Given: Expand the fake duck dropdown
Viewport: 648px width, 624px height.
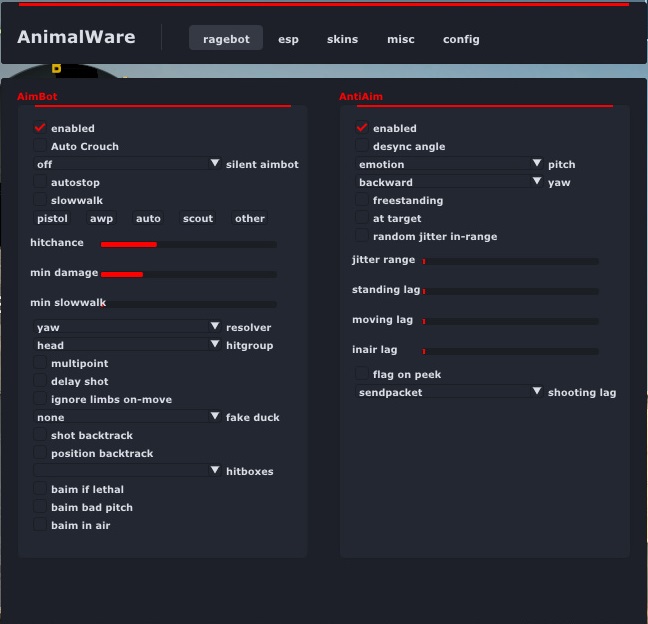Looking at the screenshot, I should point(127,417).
